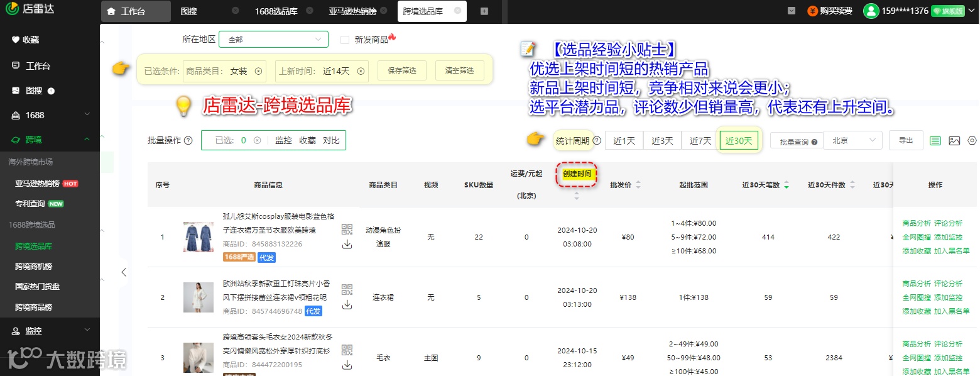Click the 批量查询 button
This screenshot has height=376, width=980.
(798, 141)
